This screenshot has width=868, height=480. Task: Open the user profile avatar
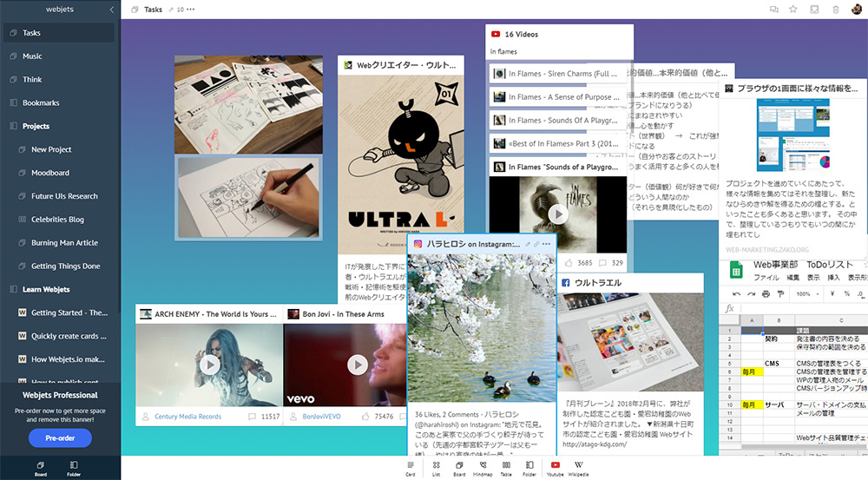tap(857, 10)
